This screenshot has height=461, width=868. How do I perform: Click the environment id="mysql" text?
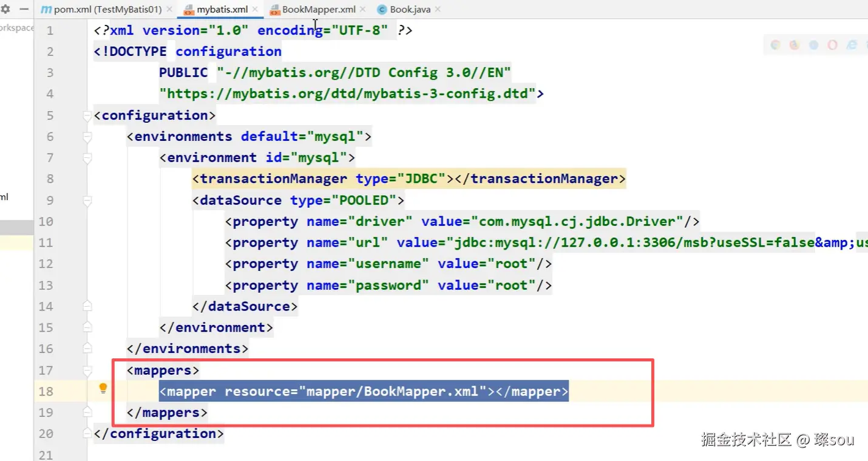tap(257, 158)
